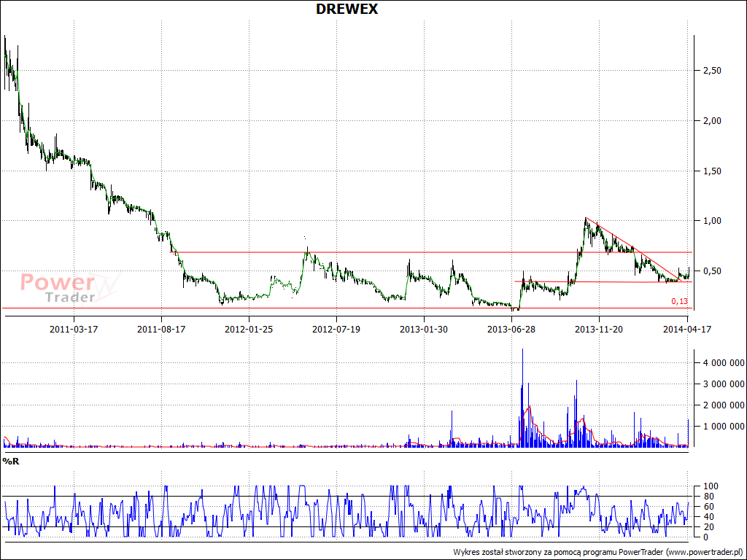
Task: Click the 2,50 price axis label
Action: tap(712, 71)
